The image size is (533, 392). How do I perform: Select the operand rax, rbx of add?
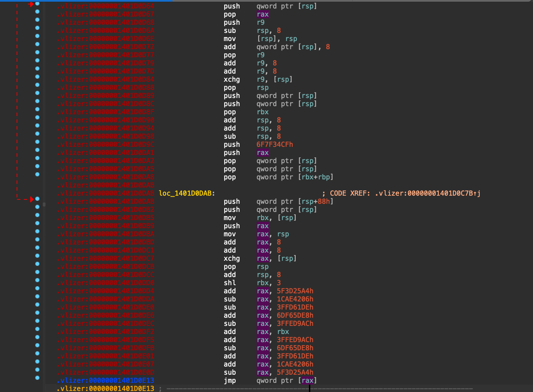point(273,332)
